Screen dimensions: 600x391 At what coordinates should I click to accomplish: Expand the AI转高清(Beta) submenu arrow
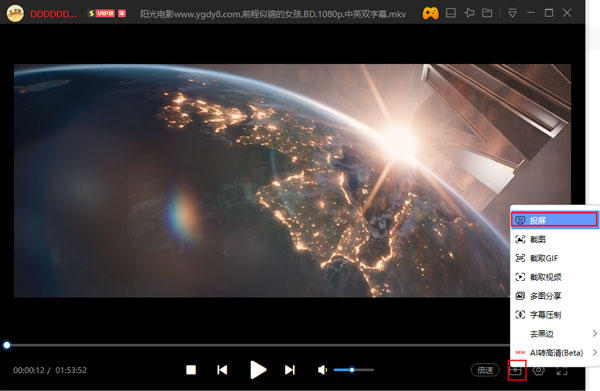coord(595,352)
